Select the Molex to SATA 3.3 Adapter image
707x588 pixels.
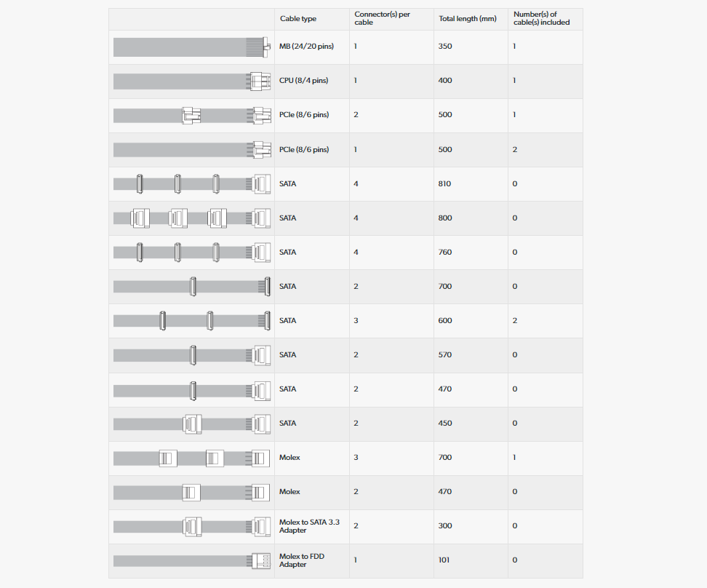coord(192,526)
